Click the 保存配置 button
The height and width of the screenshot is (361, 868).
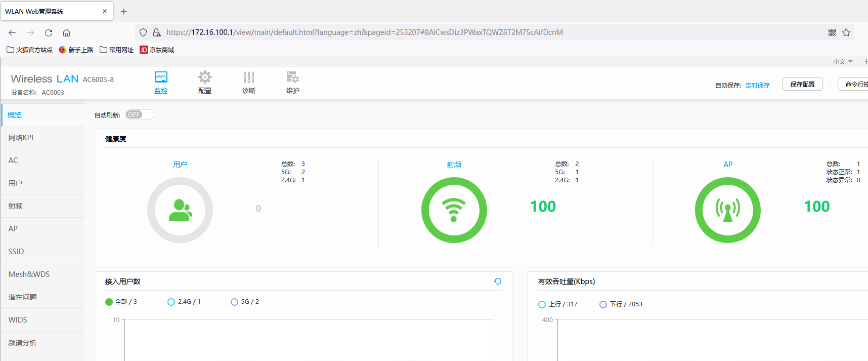pos(802,85)
